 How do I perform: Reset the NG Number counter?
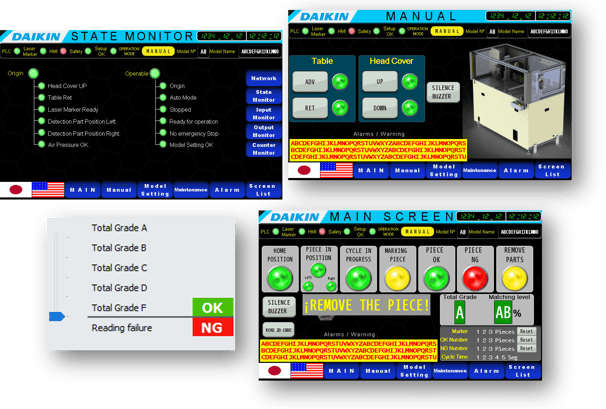click(x=526, y=348)
